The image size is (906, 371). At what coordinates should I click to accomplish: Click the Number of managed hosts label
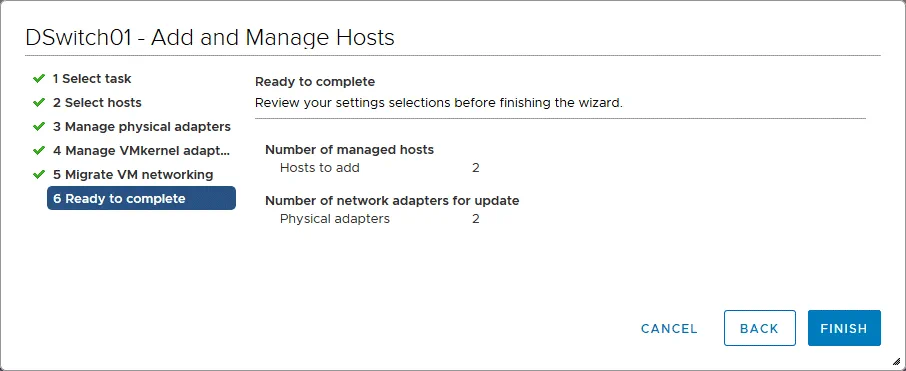coord(349,150)
